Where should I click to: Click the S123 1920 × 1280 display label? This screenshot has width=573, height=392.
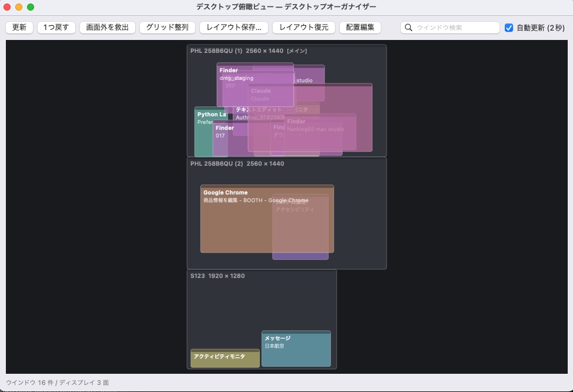[x=217, y=276]
